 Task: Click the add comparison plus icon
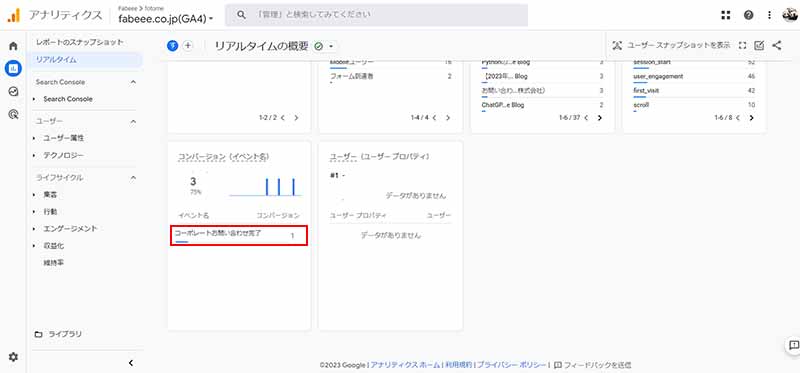click(x=188, y=45)
